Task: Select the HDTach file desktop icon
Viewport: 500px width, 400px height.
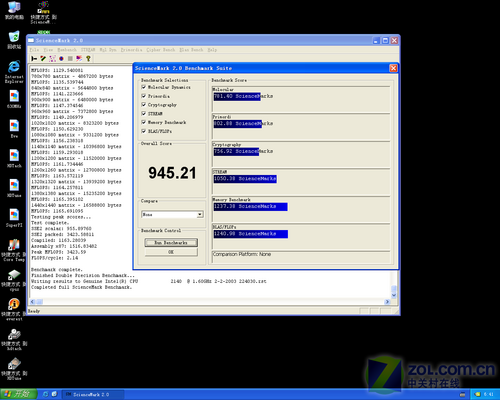Action: click(x=14, y=158)
